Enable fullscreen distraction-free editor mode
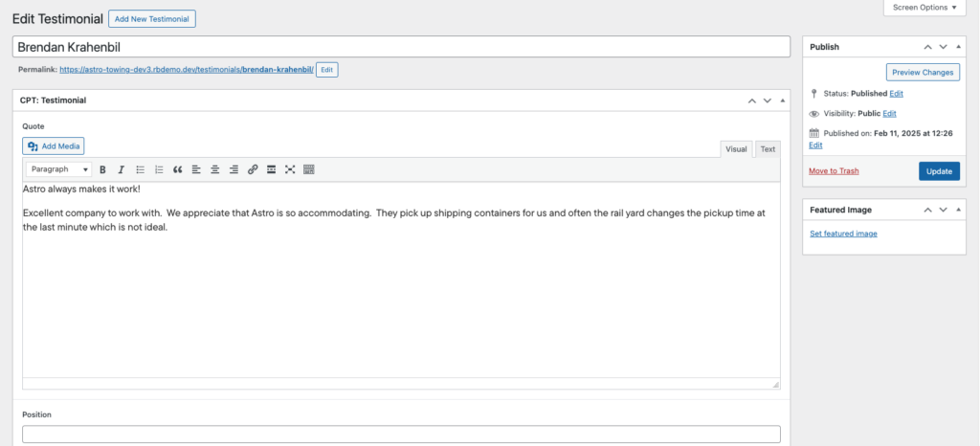This screenshot has width=980, height=446. pyautogui.click(x=290, y=169)
